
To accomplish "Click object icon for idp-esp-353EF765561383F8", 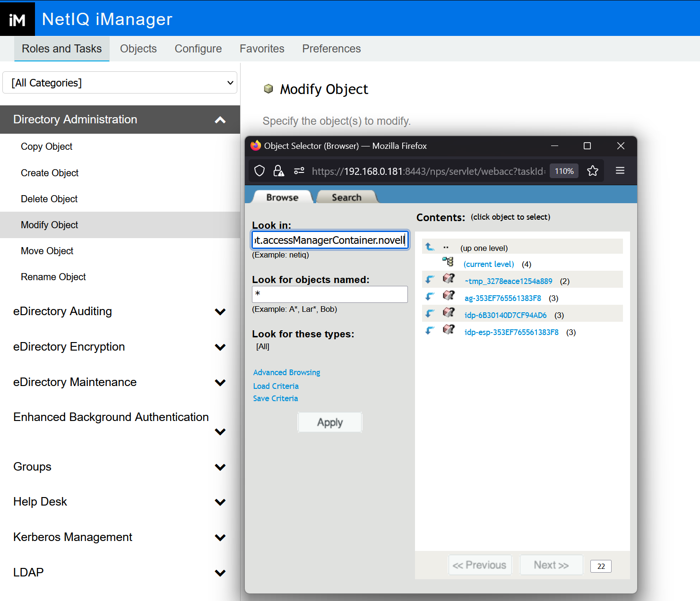I will [x=449, y=330].
